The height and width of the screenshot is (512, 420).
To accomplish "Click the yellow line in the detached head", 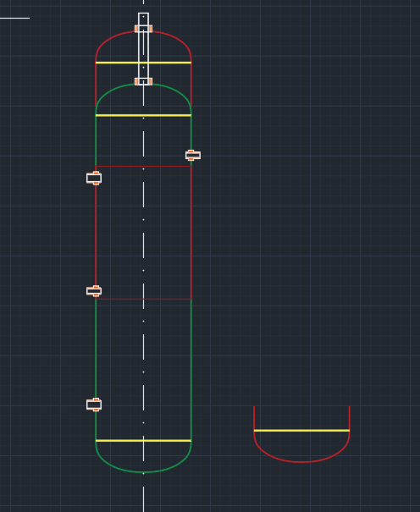I will coord(301,431).
